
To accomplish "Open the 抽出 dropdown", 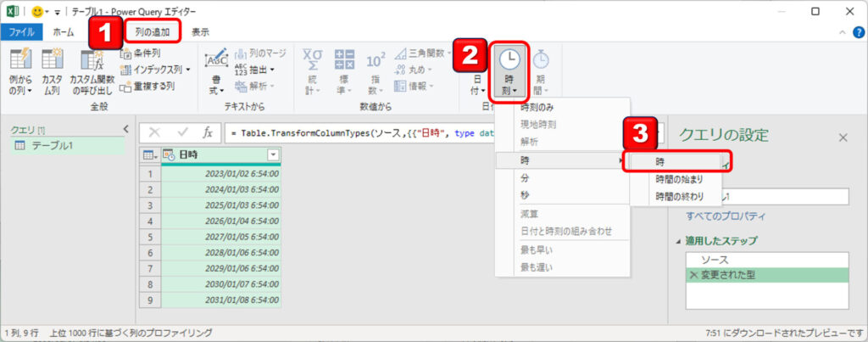I will pyautogui.click(x=254, y=70).
